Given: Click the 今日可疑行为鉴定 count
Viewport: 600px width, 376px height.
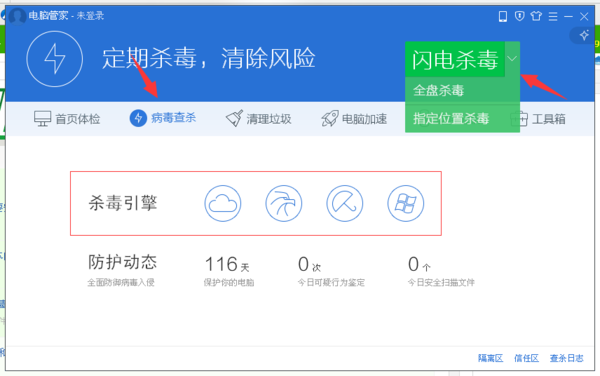Looking at the screenshot, I should click(310, 264).
